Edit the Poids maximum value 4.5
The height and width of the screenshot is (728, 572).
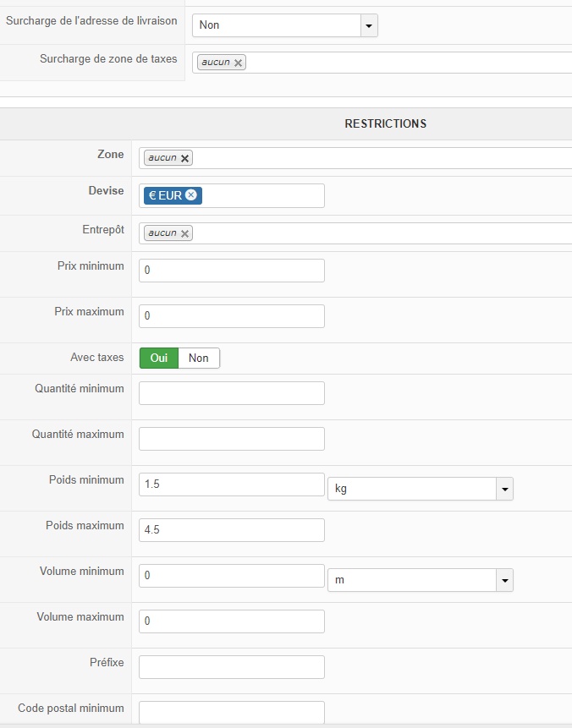[231, 530]
